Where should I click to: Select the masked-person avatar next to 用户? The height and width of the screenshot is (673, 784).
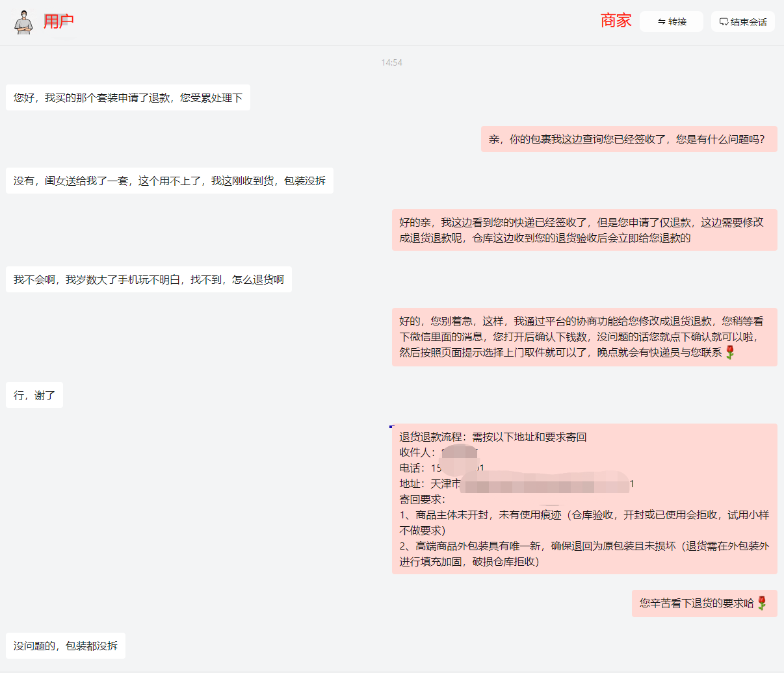tap(23, 21)
